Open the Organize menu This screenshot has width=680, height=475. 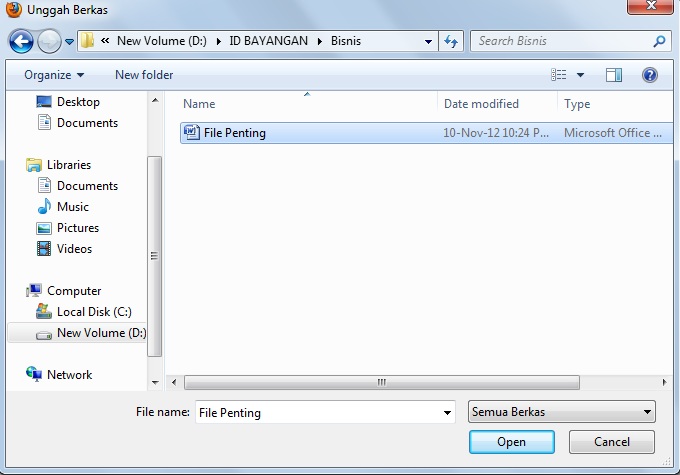click(54, 75)
